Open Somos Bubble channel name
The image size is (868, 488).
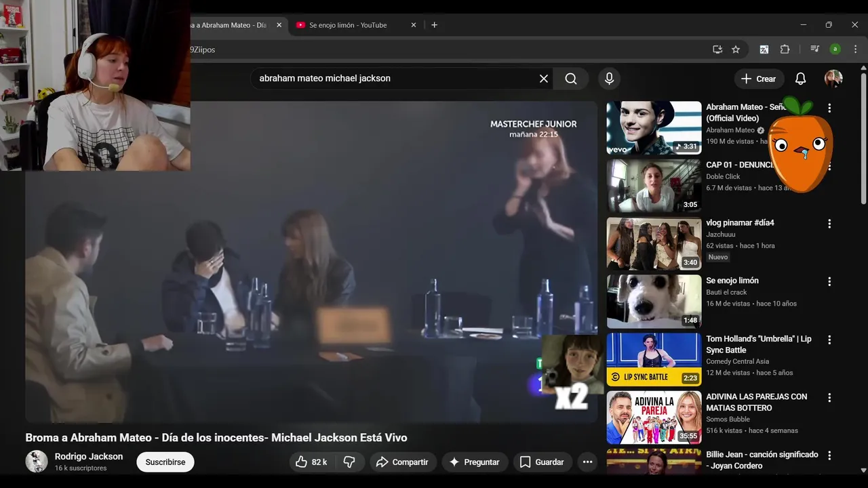[x=728, y=419]
